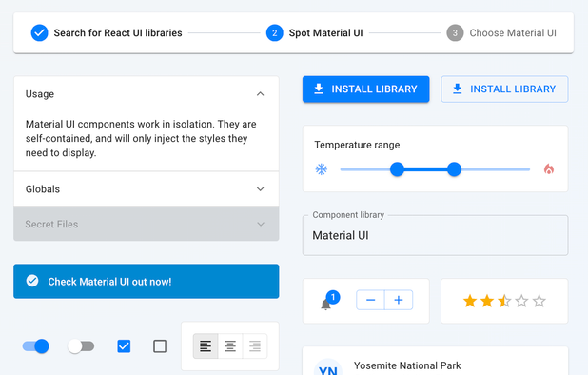The image size is (588, 375).
Task: Click the left temperature slider thumb
Action: point(397,169)
